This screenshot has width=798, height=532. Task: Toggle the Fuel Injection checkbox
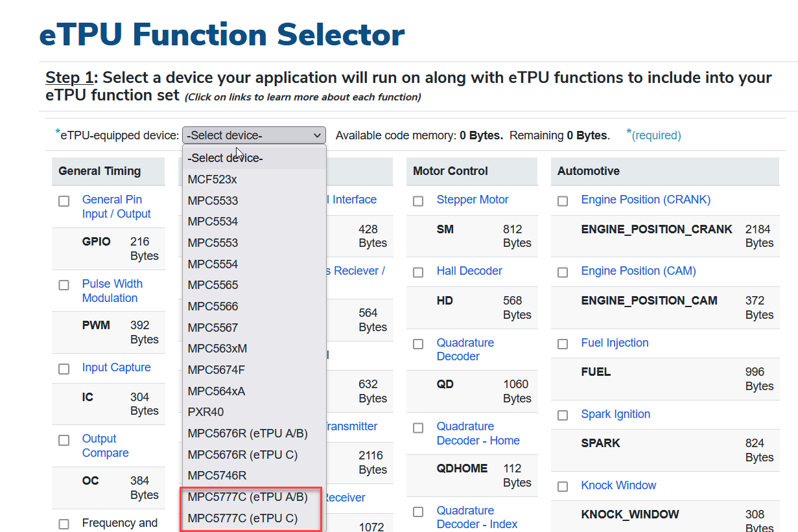[x=562, y=344]
